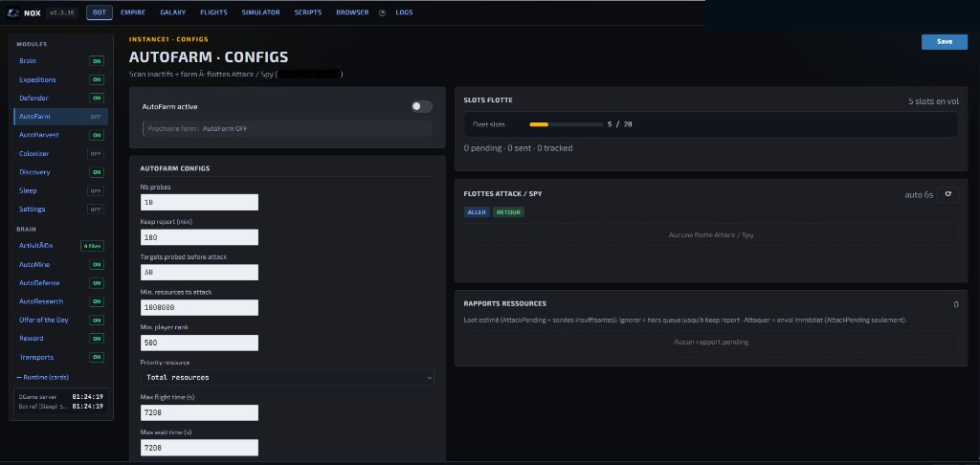Click the '5 slots en vol' text
Image resolution: width=980 pixels, height=465 pixels.
pyautogui.click(x=933, y=101)
